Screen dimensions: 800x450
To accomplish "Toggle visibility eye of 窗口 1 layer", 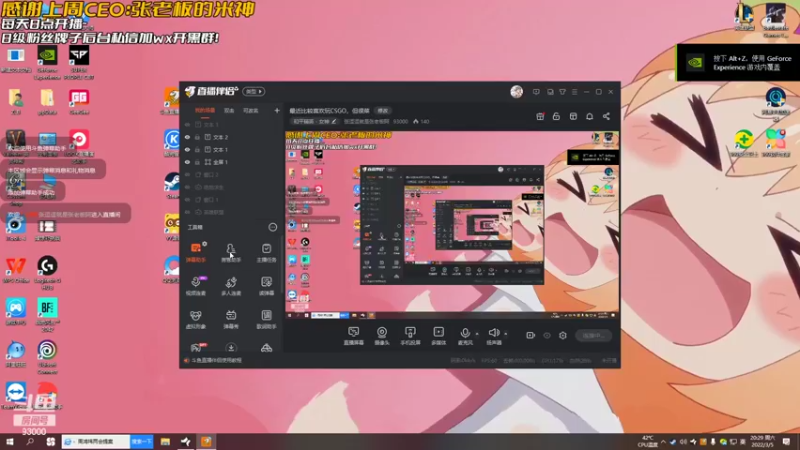I will [187, 200].
